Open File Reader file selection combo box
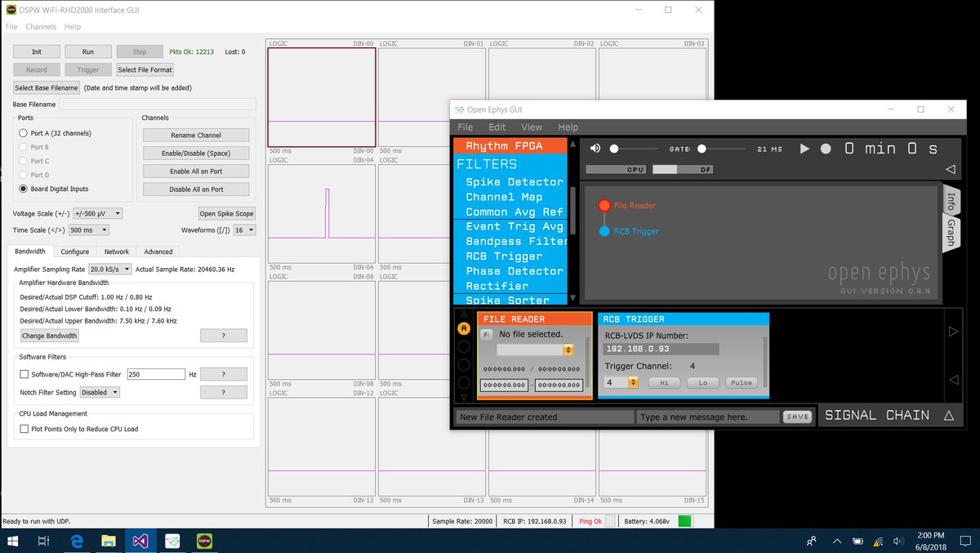Image resolution: width=980 pixels, height=553 pixels. pyautogui.click(x=534, y=350)
